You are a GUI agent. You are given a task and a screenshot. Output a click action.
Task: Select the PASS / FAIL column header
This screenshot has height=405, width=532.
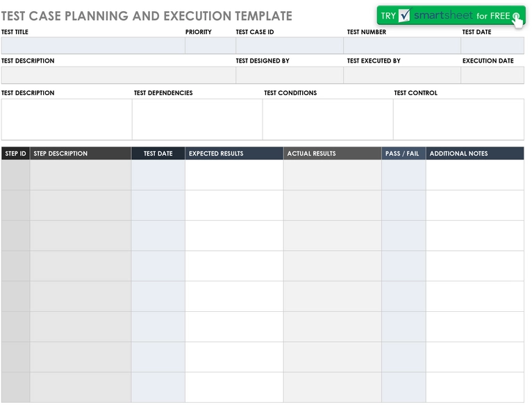[404, 154]
